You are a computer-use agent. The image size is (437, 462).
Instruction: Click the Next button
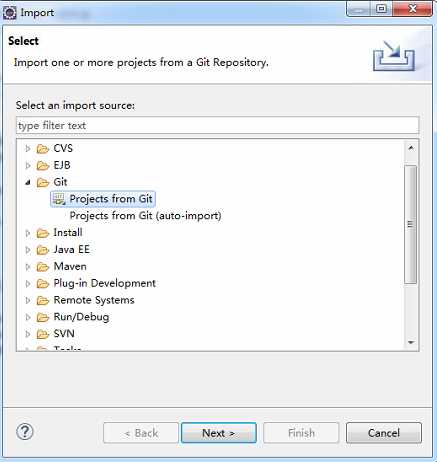[x=219, y=433]
